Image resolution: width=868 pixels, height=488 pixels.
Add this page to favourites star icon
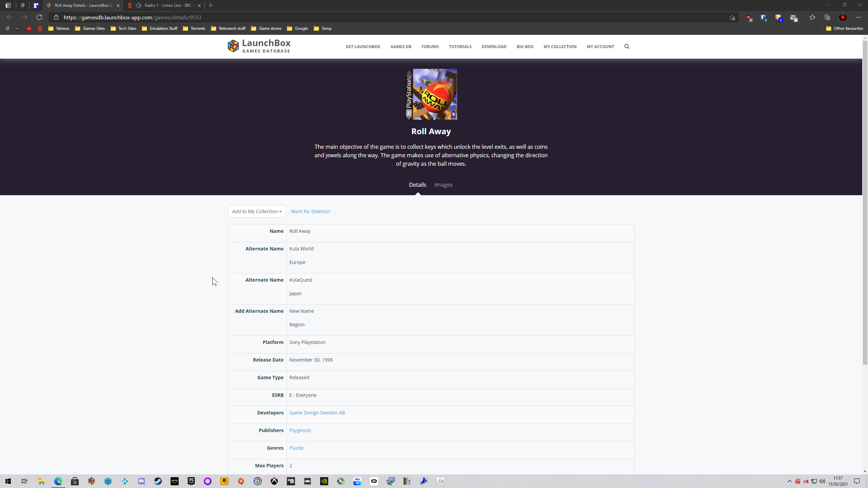click(x=732, y=18)
